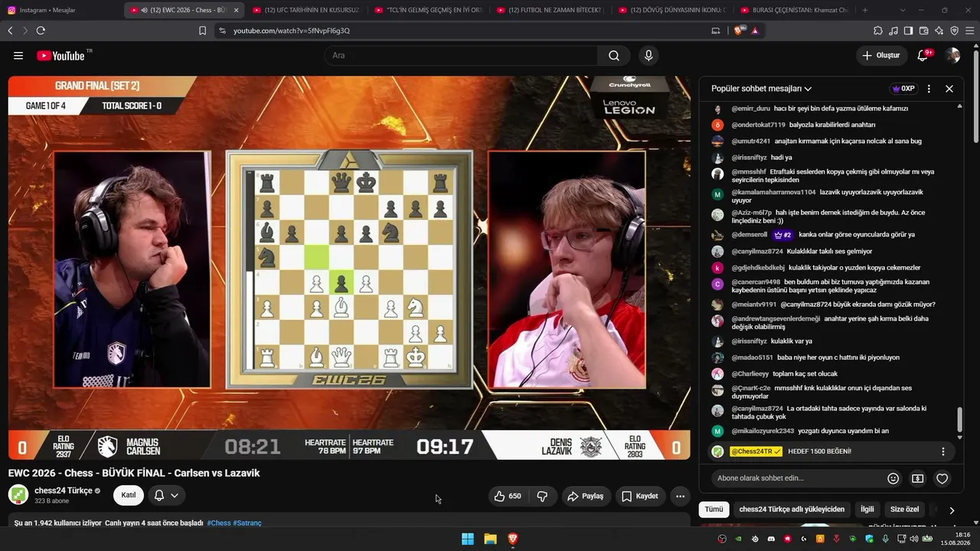
Task: Click the live chat scrollbar thumb
Action: click(x=960, y=419)
